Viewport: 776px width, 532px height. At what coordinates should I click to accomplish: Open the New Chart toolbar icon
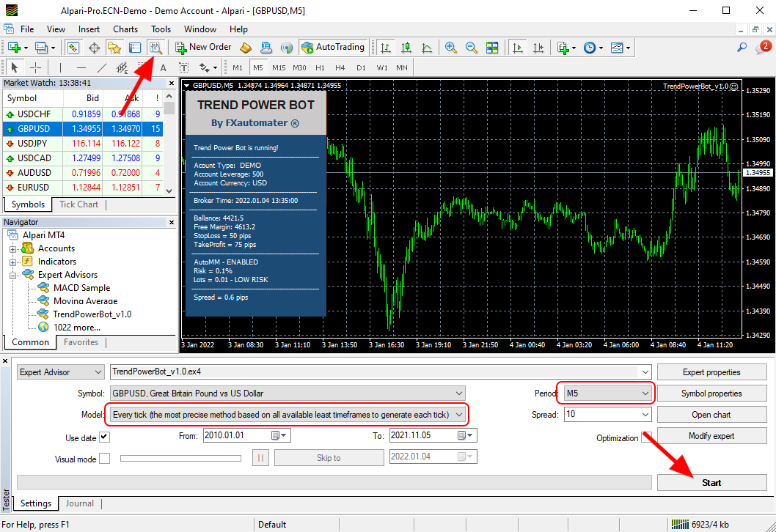pyautogui.click(x=15, y=48)
